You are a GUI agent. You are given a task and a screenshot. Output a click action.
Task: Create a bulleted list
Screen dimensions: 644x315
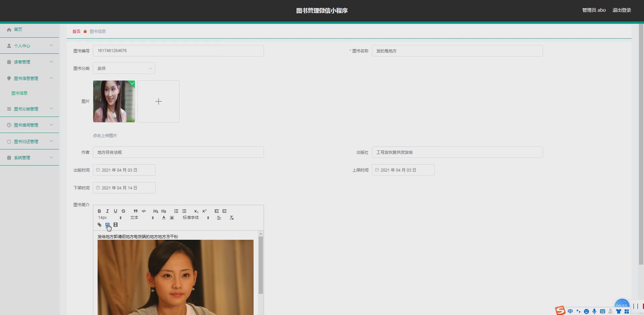[x=184, y=211]
